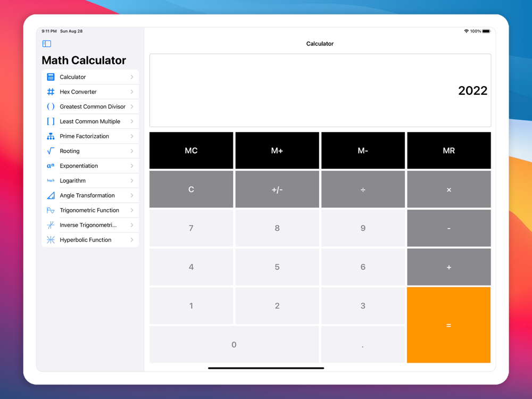Image resolution: width=532 pixels, height=399 pixels.
Task: Tap the divide ÷ button
Action: (363, 189)
